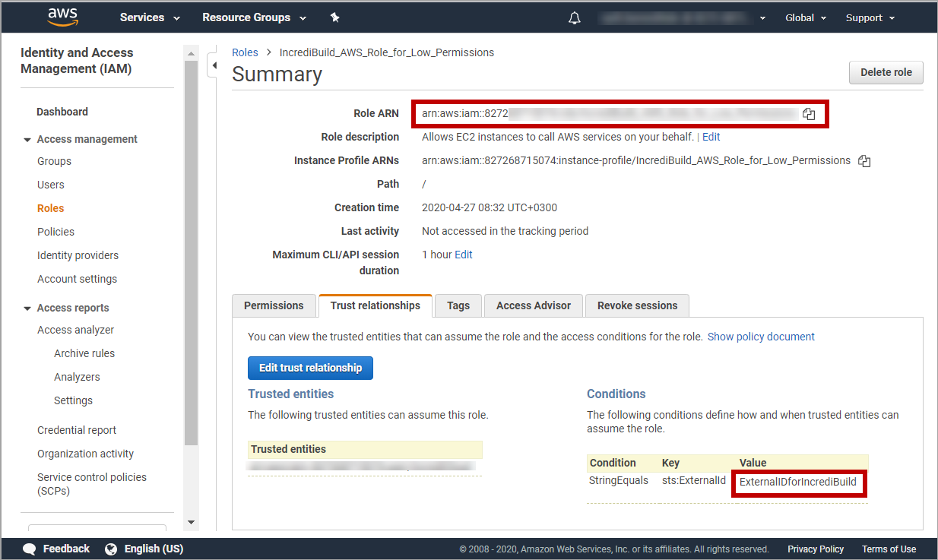Open Archive rules under Access analyzer
The image size is (938, 560).
(84, 353)
